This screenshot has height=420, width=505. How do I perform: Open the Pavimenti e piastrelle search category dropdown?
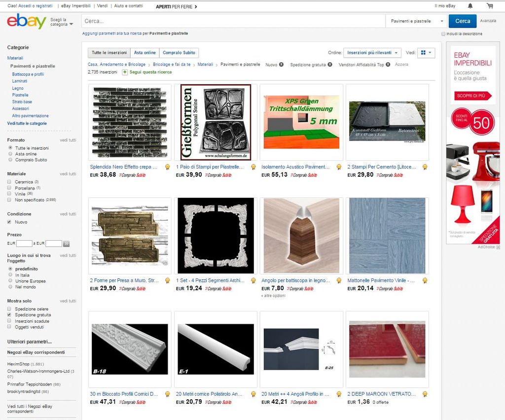(x=417, y=21)
